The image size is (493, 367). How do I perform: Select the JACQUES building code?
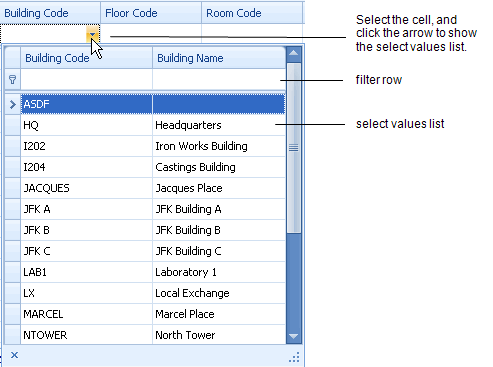click(x=86, y=188)
